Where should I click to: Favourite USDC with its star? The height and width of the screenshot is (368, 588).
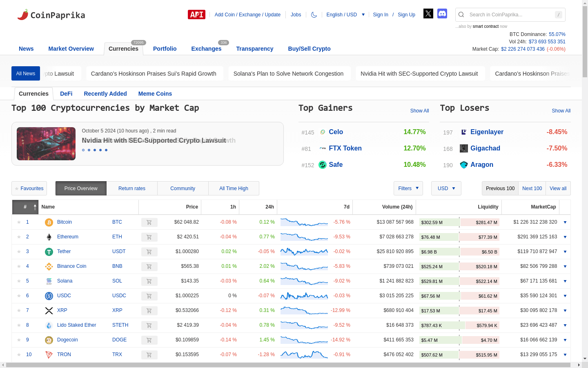tap(19, 296)
